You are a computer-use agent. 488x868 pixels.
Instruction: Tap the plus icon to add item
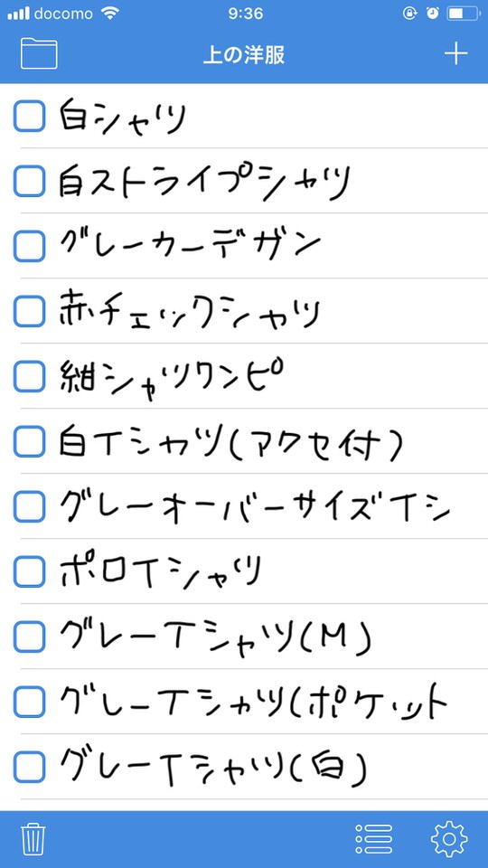tap(455, 53)
